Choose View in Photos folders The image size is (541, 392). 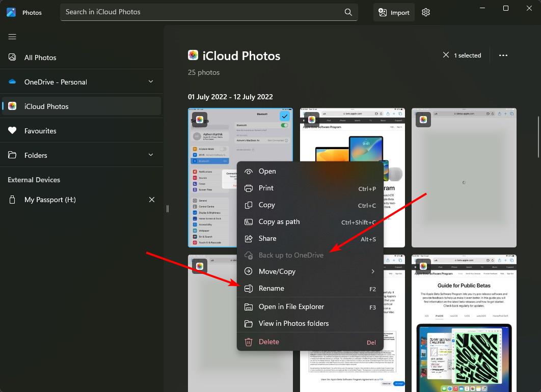[x=310, y=324]
